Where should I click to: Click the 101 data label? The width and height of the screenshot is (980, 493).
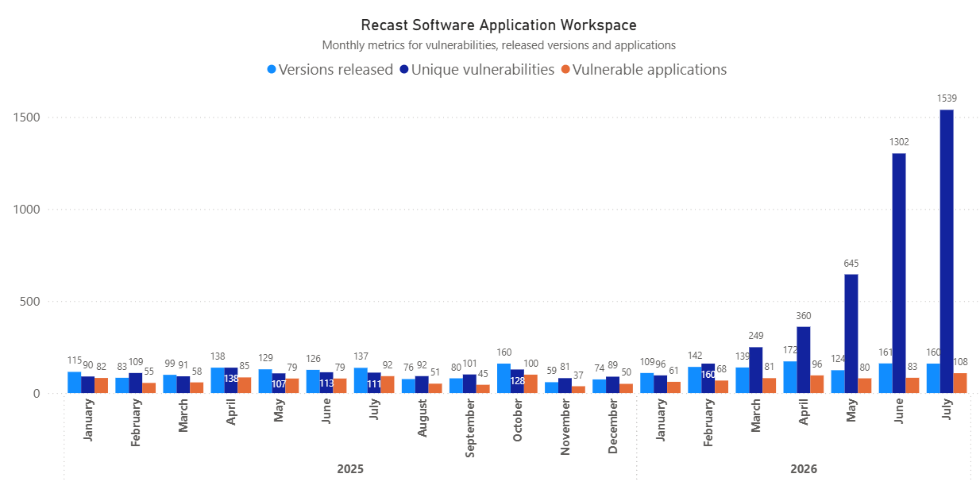[x=469, y=364]
